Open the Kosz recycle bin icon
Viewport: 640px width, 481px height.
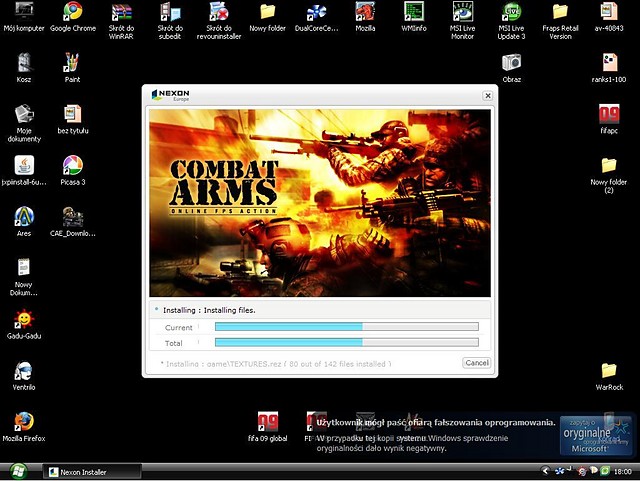click(24, 68)
